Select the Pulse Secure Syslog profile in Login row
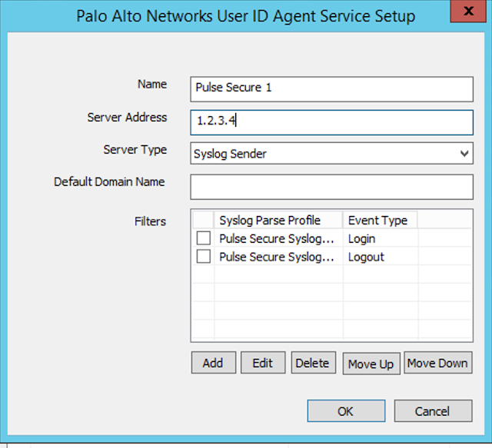The image size is (492, 448). (278, 238)
